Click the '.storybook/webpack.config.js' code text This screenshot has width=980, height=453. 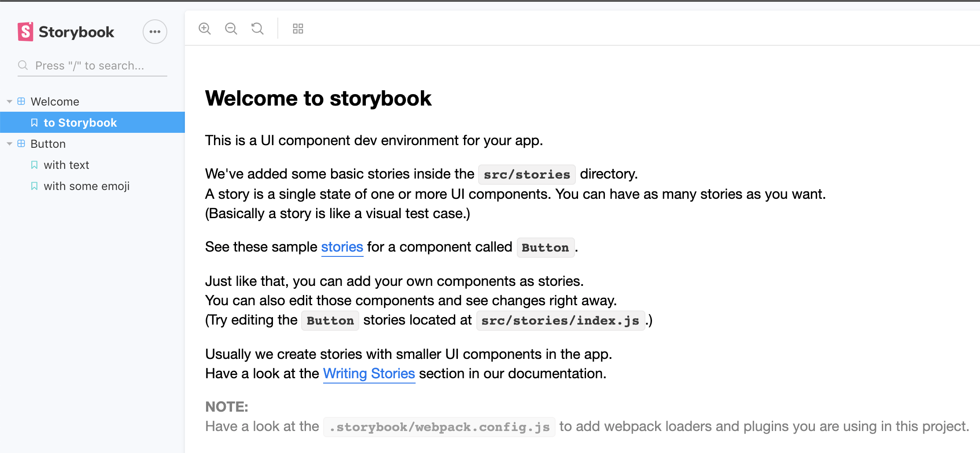coord(439,427)
